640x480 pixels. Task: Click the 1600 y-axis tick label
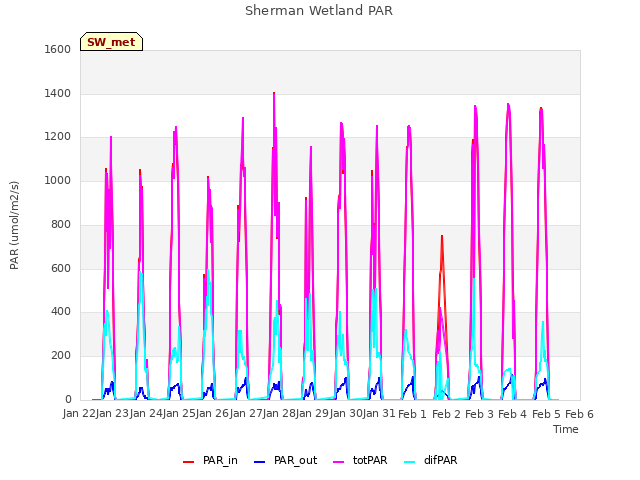tap(58, 49)
